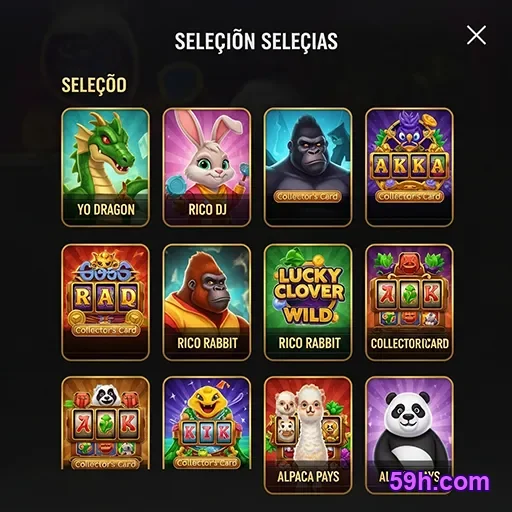
Task: Choose the purple panda game card
Action: 409,435
